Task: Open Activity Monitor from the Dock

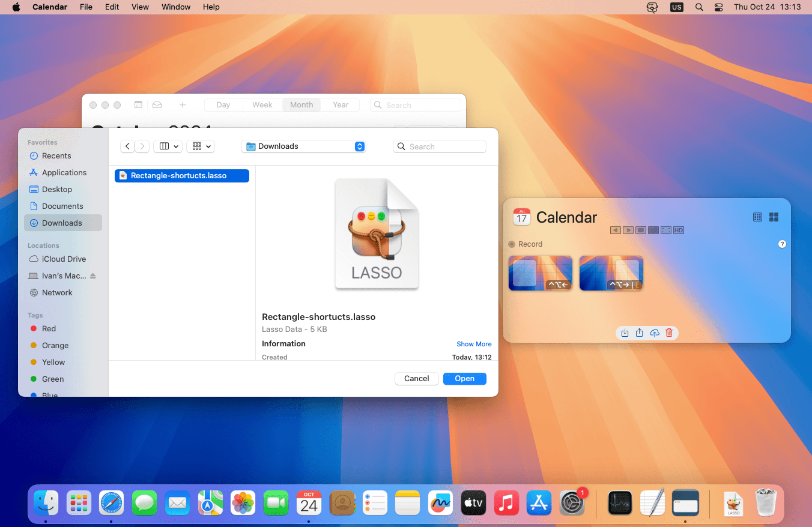Action: pyautogui.click(x=620, y=502)
